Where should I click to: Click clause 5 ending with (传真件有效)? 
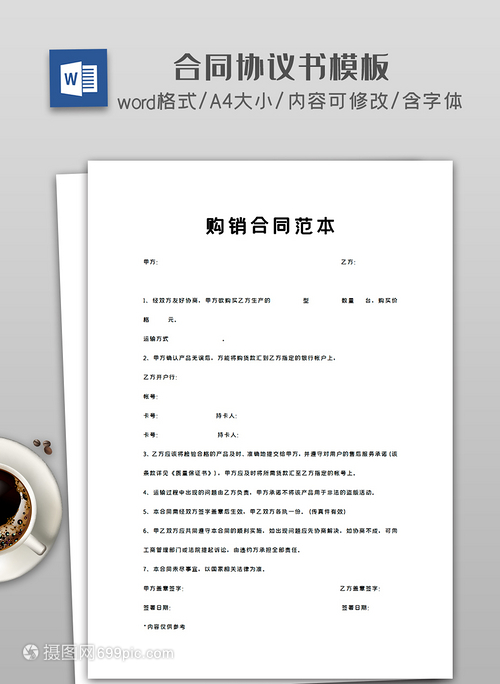tap(244, 511)
